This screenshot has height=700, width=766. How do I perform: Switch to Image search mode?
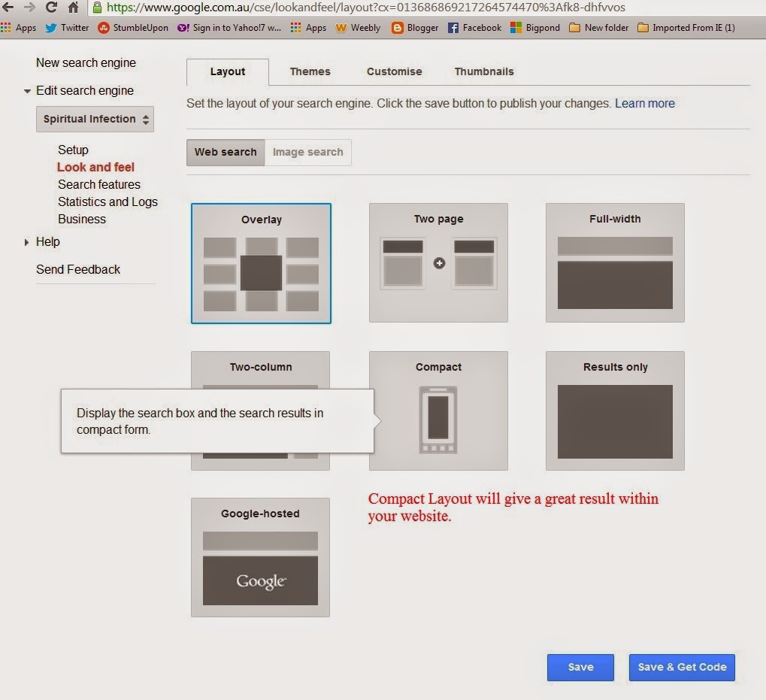pyautogui.click(x=307, y=152)
